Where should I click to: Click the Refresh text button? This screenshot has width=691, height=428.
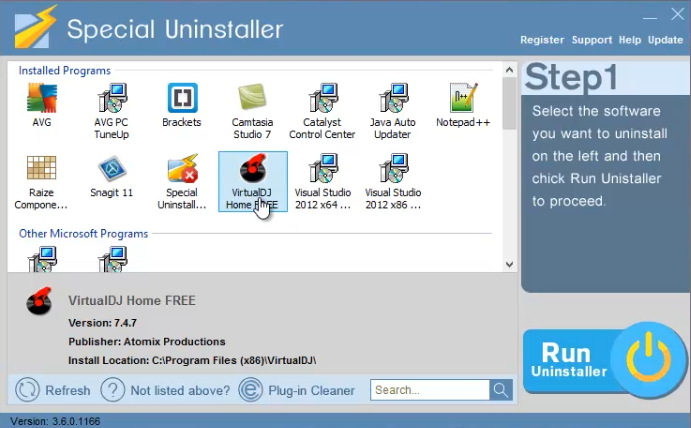68,391
